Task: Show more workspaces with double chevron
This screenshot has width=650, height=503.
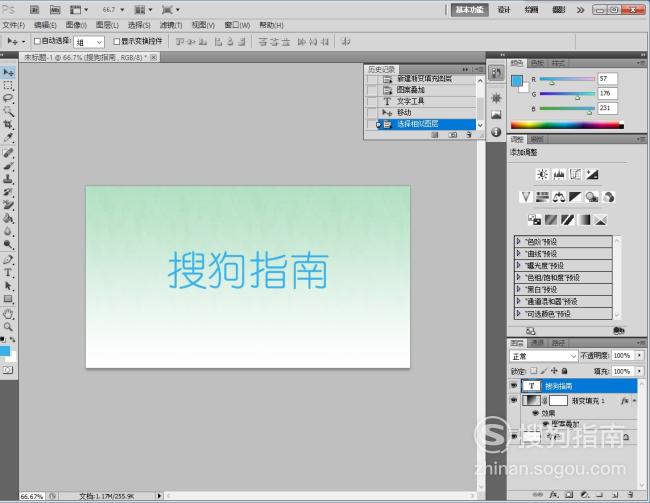Action: tap(580, 10)
